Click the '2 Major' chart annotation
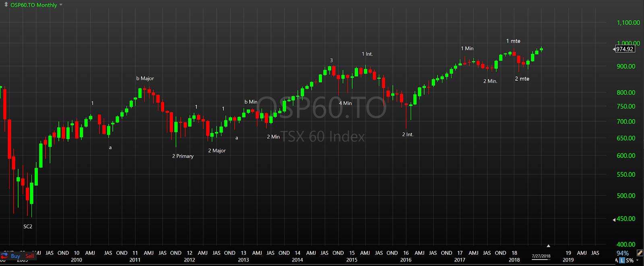644x266 pixels. pyautogui.click(x=217, y=151)
